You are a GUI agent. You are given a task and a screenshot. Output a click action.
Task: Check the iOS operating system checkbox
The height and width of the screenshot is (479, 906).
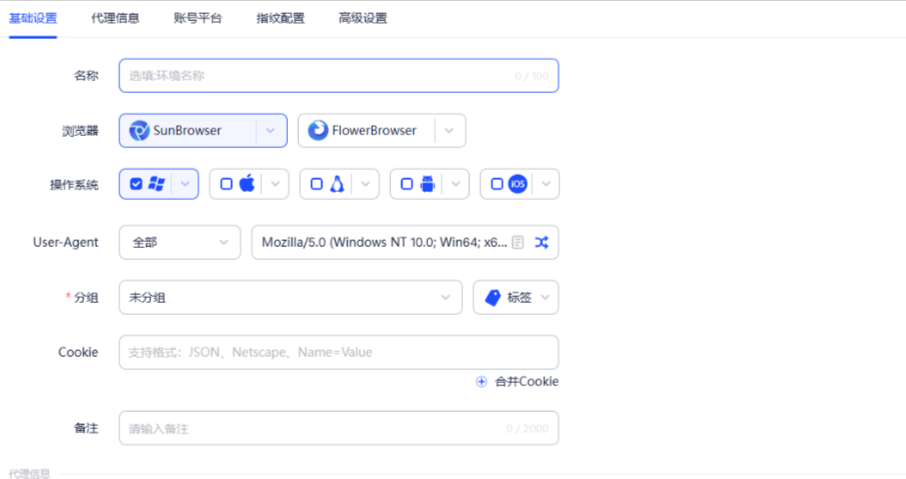pos(497,184)
